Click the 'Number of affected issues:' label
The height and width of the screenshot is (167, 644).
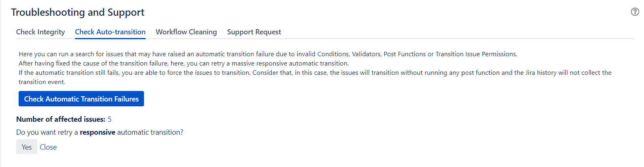pos(61,119)
